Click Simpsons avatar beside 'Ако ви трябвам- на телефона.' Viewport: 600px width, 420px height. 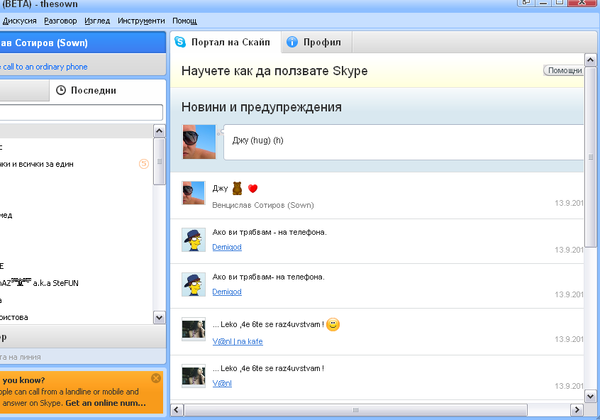[193, 285]
